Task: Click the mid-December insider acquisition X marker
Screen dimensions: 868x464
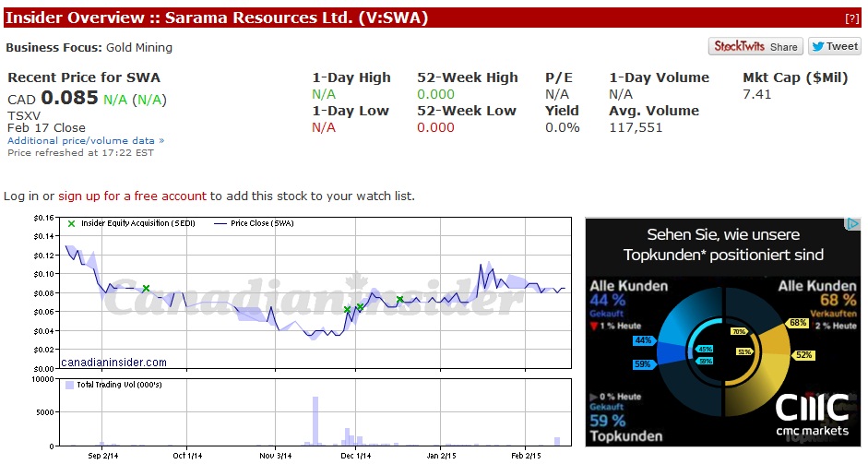Action: pos(399,300)
